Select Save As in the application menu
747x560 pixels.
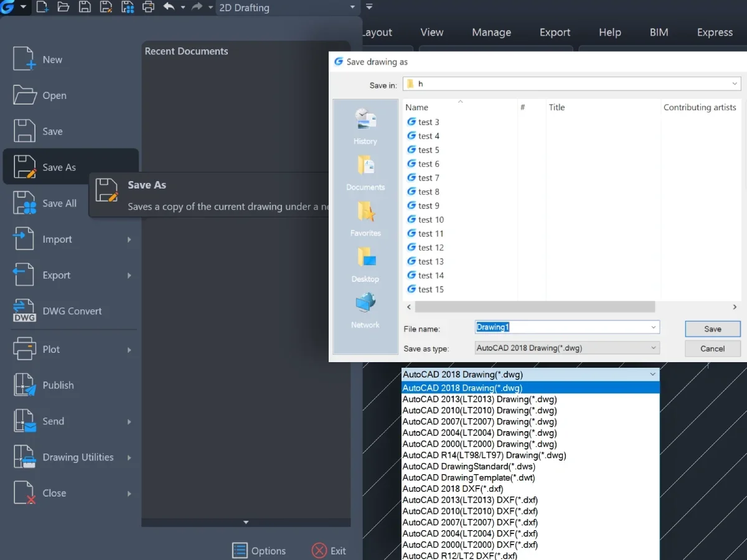coord(70,167)
